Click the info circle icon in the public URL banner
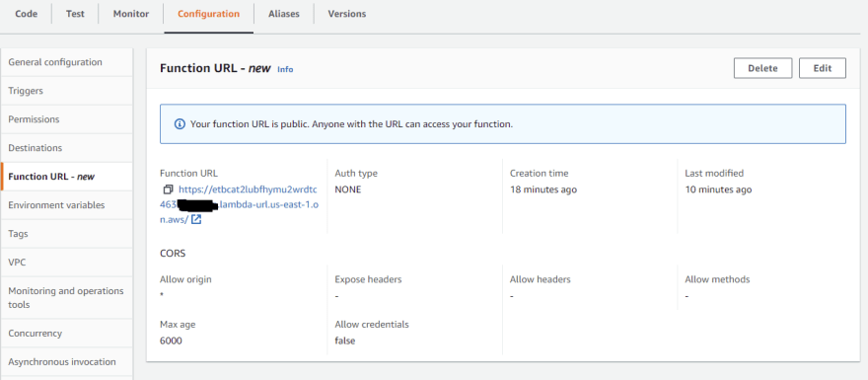 point(180,124)
